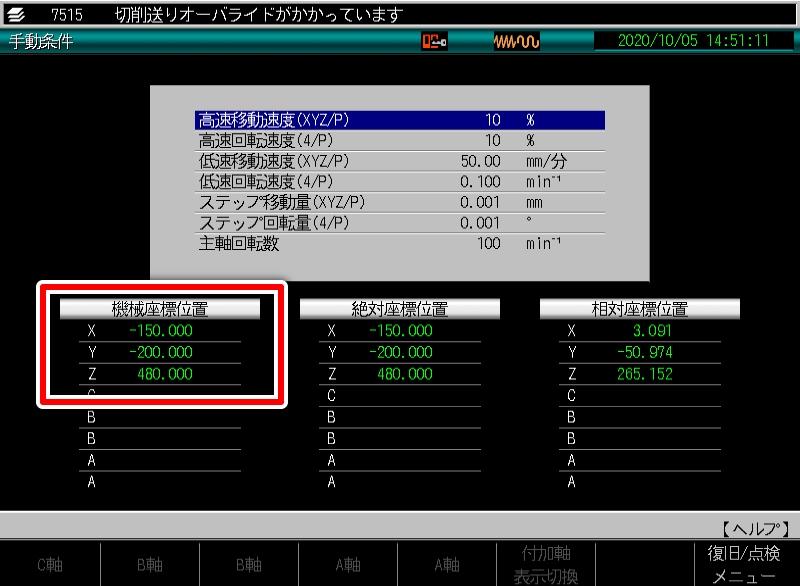Click the relative X coordinate value 3.091
The width and height of the screenshot is (800, 586).
652,331
